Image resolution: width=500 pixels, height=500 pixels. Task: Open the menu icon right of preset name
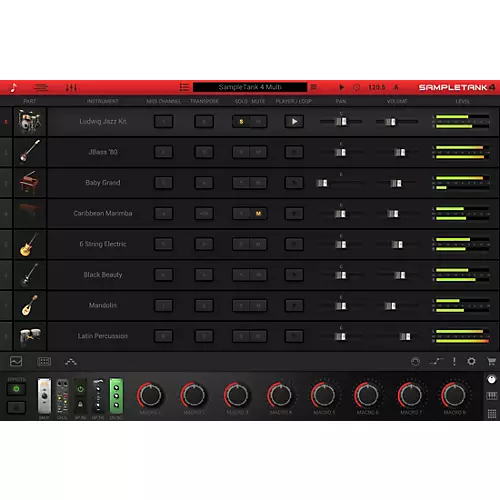click(x=314, y=87)
